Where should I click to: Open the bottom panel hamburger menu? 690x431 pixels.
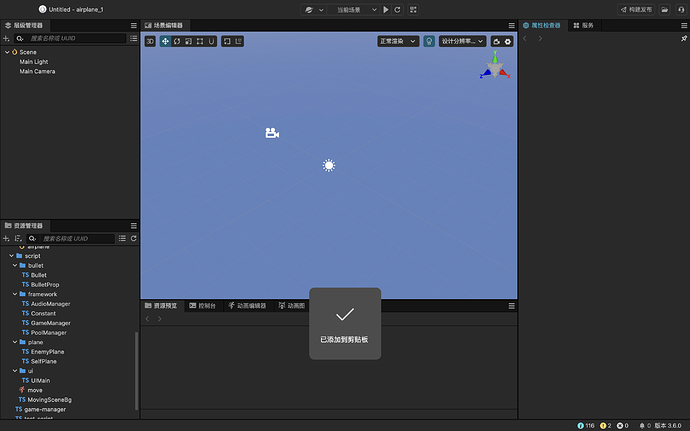(x=511, y=306)
